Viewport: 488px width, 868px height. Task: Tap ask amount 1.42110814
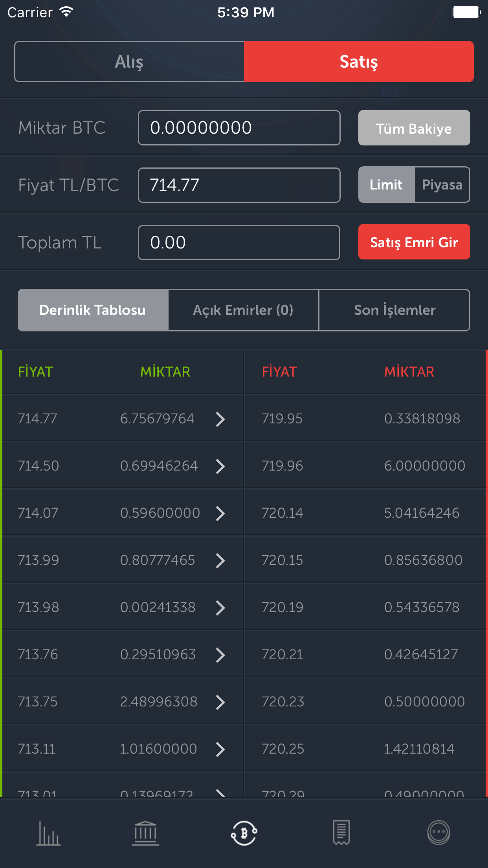419,749
